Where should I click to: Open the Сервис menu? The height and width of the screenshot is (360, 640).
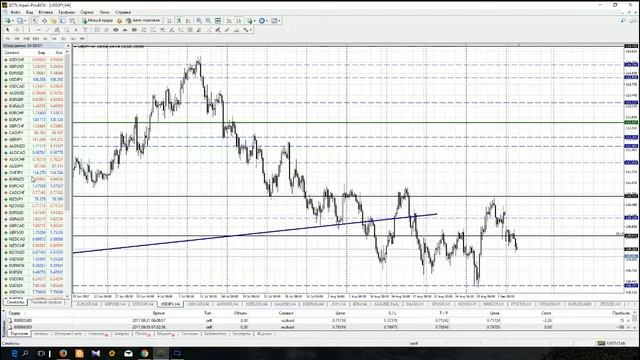pyautogui.click(x=87, y=12)
